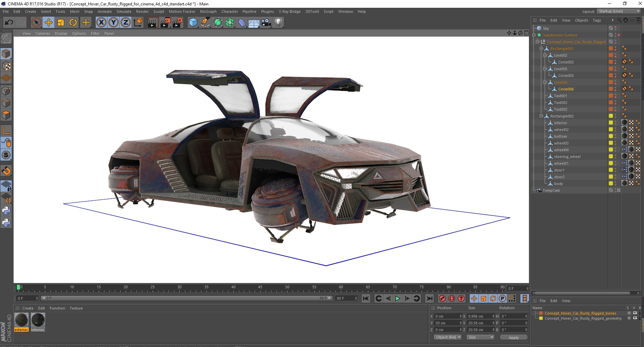Click Record Active Objects button

click(x=442, y=298)
